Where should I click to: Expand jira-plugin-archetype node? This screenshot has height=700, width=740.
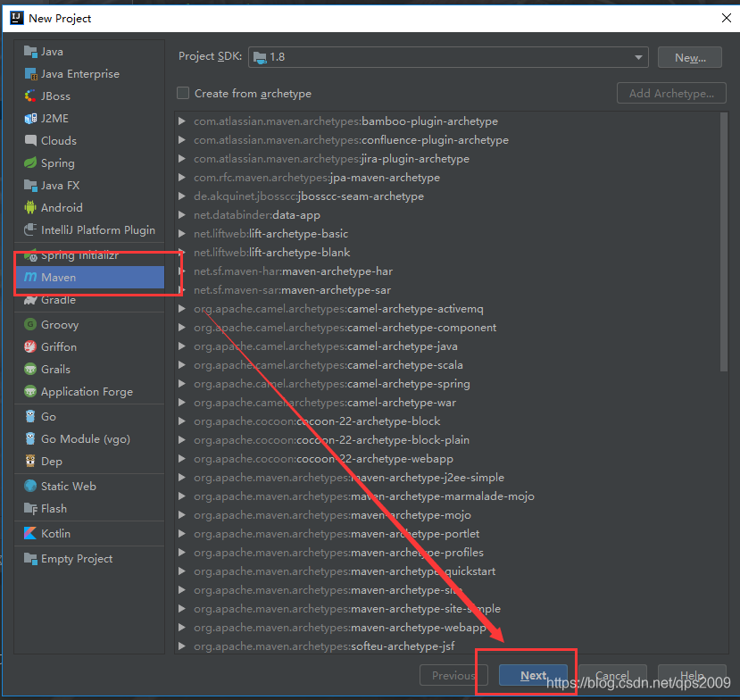coord(182,159)
